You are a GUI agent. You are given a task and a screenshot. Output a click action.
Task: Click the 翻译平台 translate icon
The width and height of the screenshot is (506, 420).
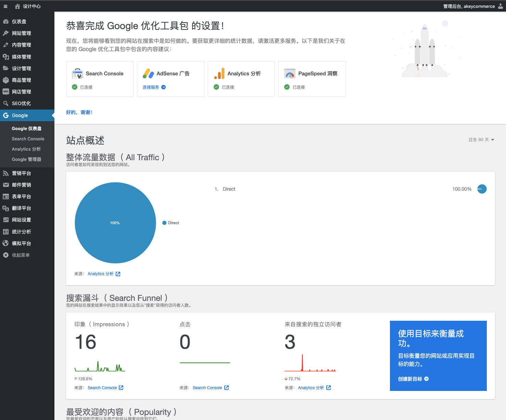click(6, 208)
